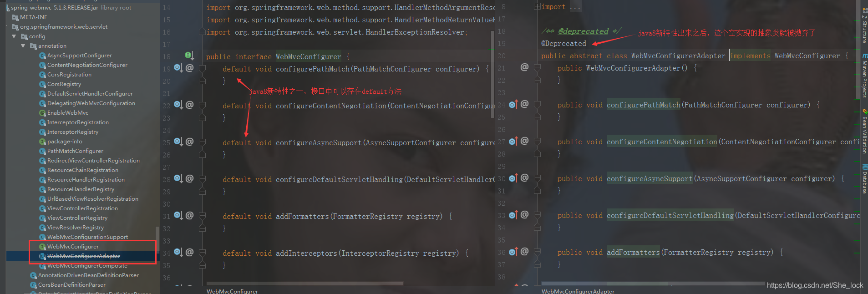Collapse the annotation package in project tree

tap(23, 46)
